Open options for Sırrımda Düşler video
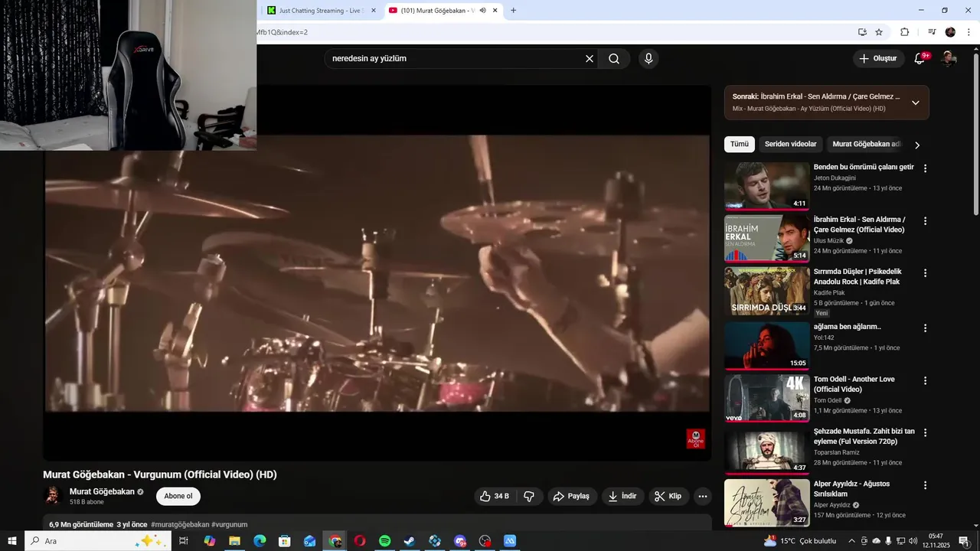980x551 pixels. [925, 272]
